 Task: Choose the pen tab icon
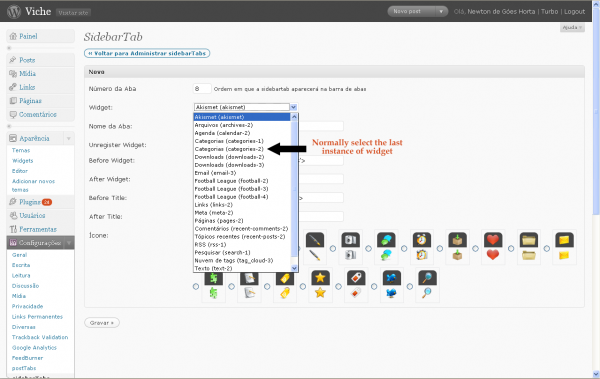[x=315, y=247]
